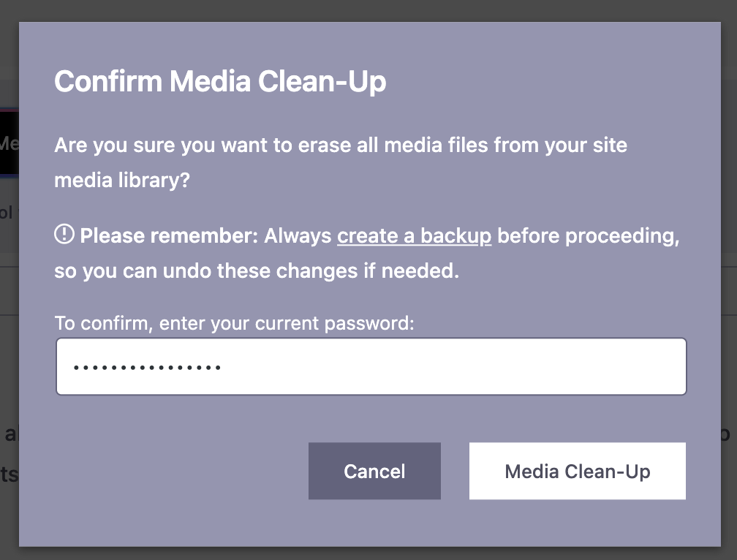Image resolution: width=737 pixels, height=560 pixels.
Task: Click the word 'Always' in the reminder
Action: [298, 236]
